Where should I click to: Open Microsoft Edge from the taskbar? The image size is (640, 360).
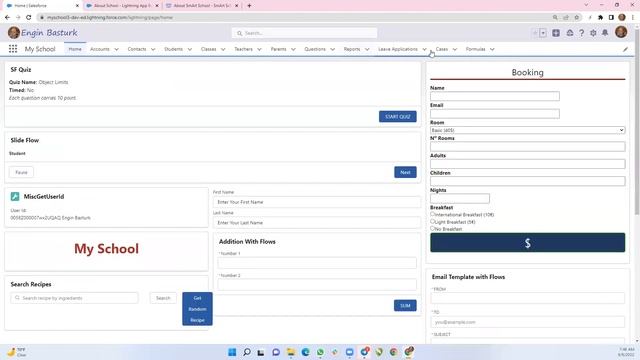click(305, 352)
